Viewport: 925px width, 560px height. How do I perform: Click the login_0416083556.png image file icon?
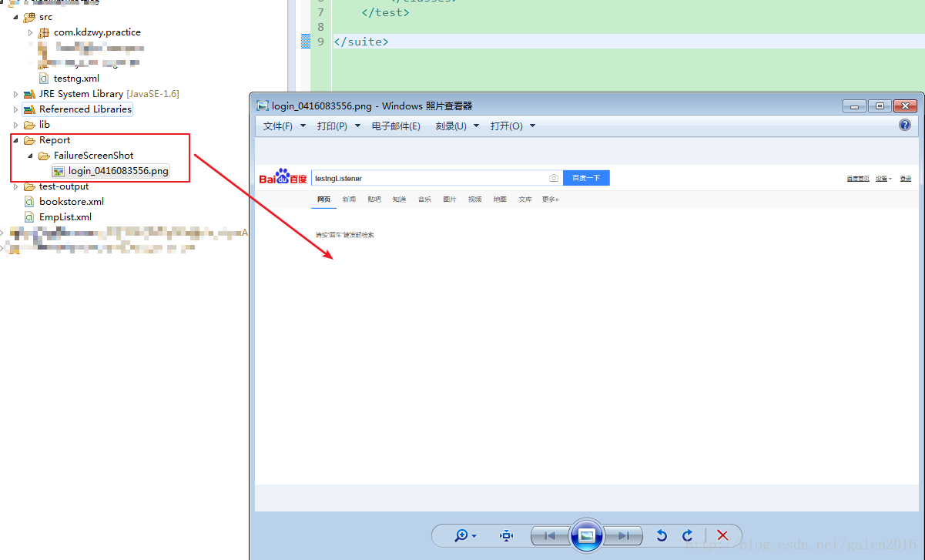pos(59,171)
